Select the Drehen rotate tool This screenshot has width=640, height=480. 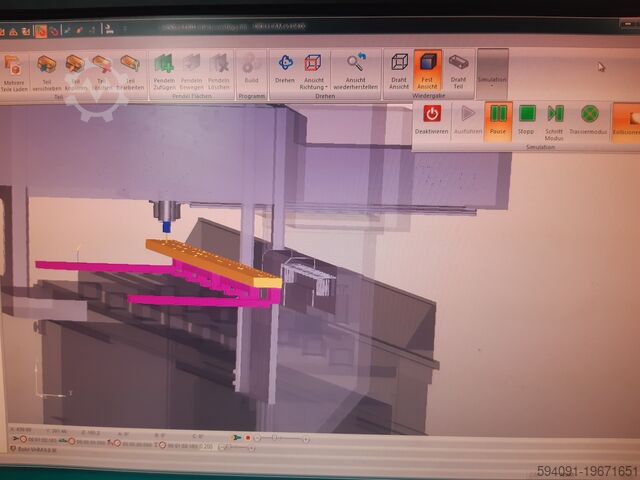(x=285, y=71)
